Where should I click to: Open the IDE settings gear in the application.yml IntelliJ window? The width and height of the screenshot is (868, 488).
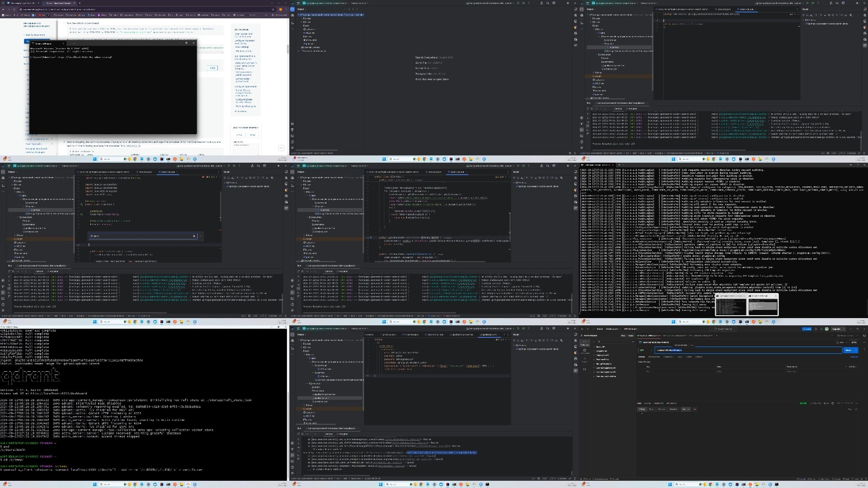[554, 328]
